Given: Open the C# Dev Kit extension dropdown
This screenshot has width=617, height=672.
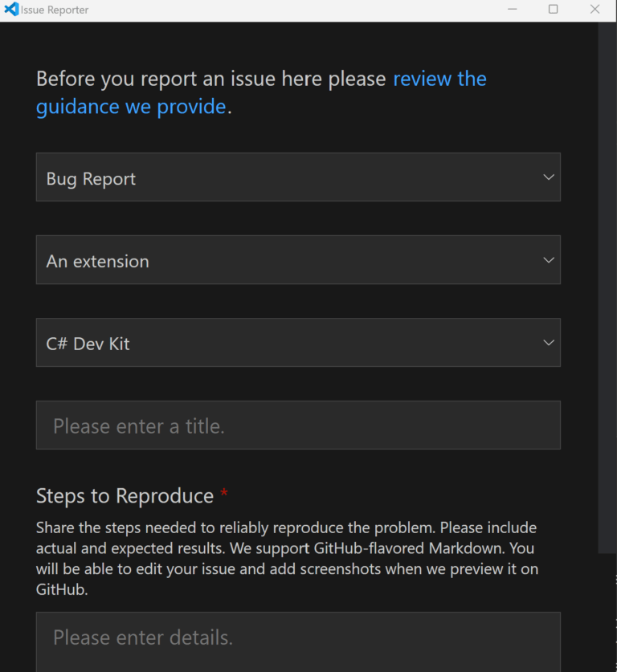Looking at the screenshot, I should pos(298,343).
